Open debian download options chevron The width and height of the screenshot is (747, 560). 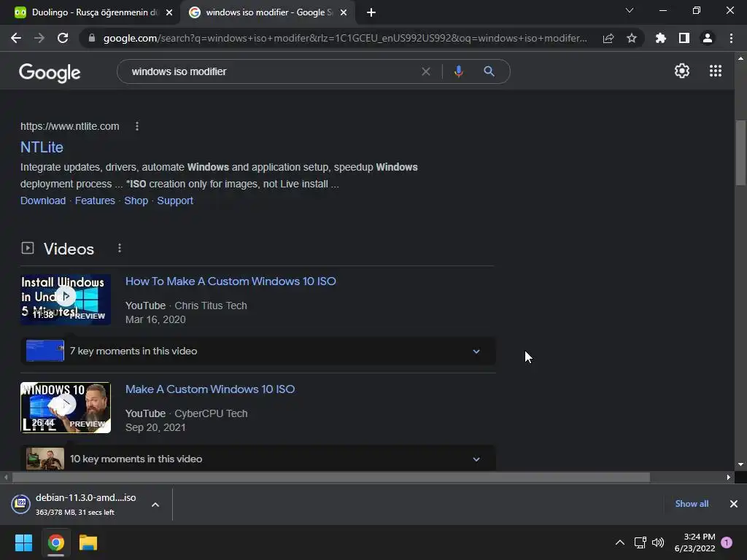pos(155,505)
